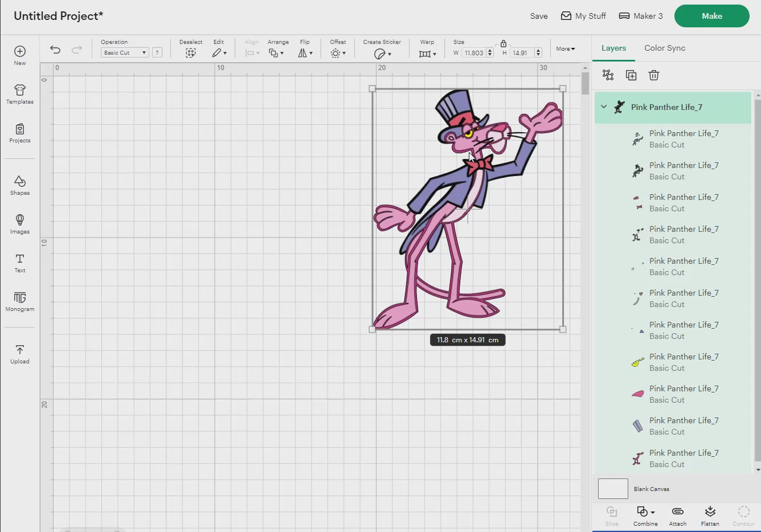Open the Arrange dropdown
This screenshot has width=761, height=532.
(276, 53)
